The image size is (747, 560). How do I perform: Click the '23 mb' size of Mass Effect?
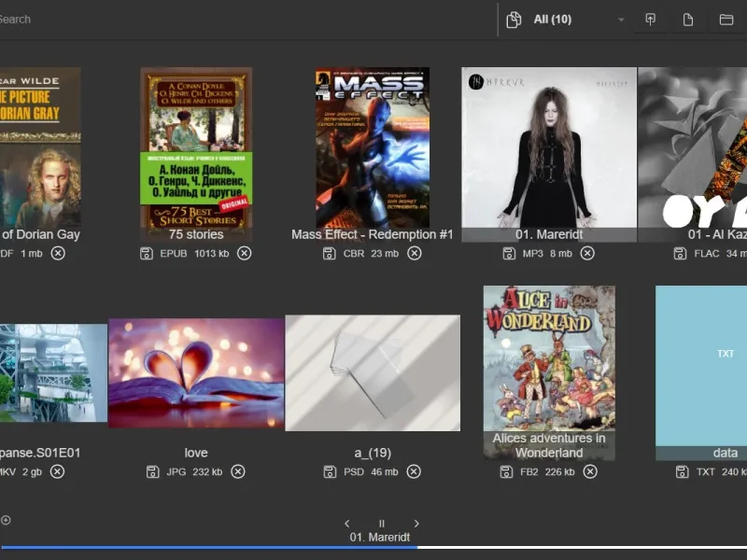pos(385,253)
